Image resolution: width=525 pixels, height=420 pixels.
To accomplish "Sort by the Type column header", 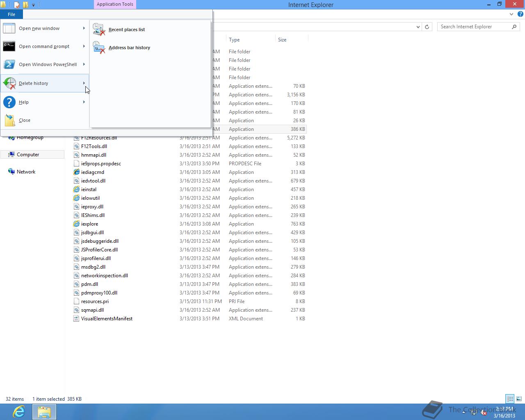I will pyautogui.click(x=251, y=40).
